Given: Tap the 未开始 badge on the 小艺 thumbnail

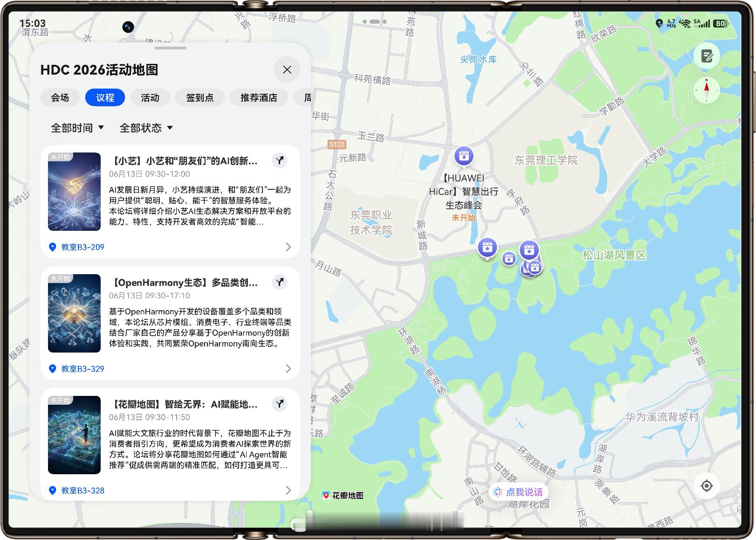Looking at the screenshot, I should [x=60, y=157].
